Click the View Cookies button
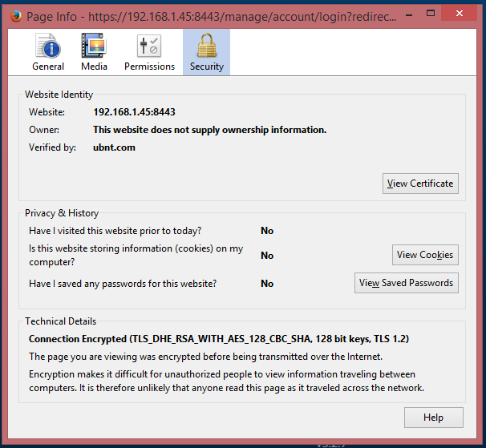This screenshot has width=486, height=448. pyautogui.click(x=425, y=255)
